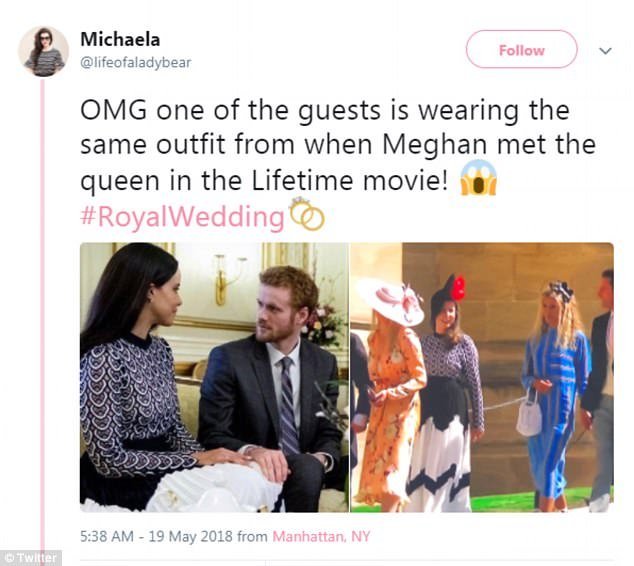Viewport: 634px width, 566px height.
Task: Open the Michaela display name link
Action: (x=120, y=40)
